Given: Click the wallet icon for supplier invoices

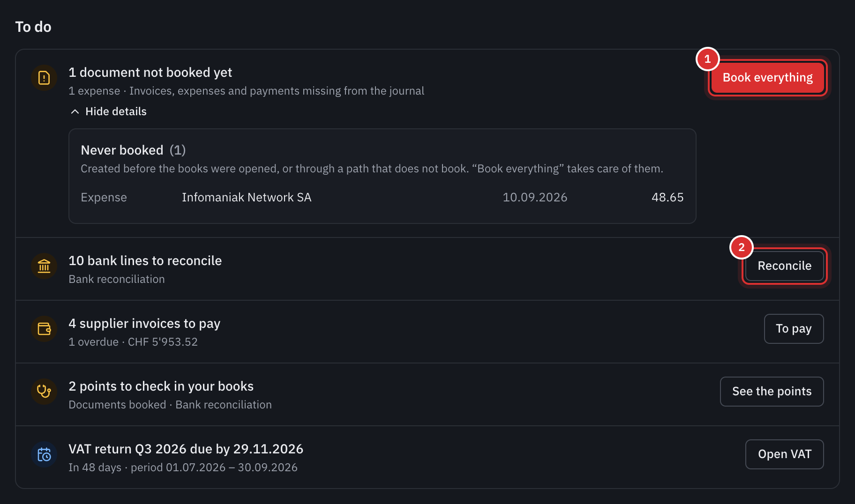Looking at the screenshot, I should coord(44,329).
